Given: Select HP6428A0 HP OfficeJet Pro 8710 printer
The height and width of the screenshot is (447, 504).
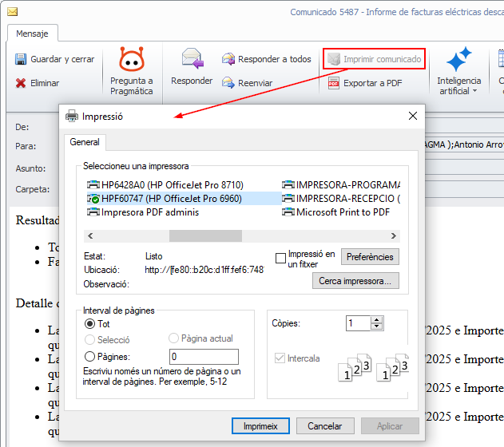Looking at the screenshot, I should coord(165,185).
